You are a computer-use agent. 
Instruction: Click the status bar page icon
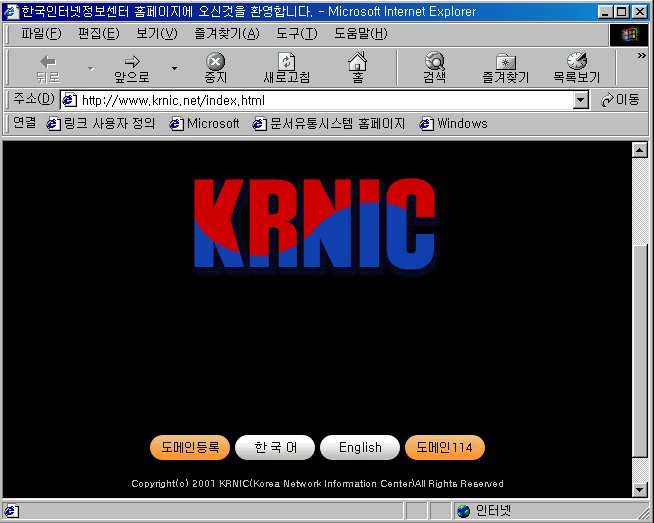(11, 511)
